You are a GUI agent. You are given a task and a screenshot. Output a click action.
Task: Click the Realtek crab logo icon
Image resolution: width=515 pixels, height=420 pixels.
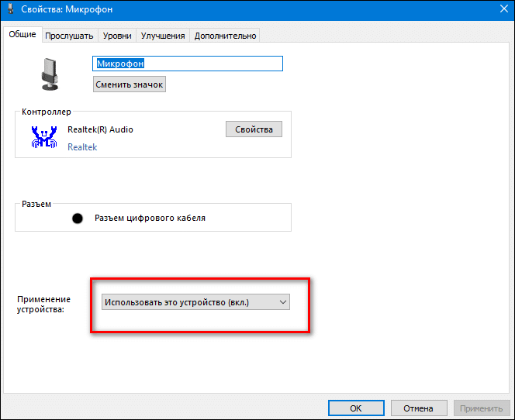tap(44, 137)
